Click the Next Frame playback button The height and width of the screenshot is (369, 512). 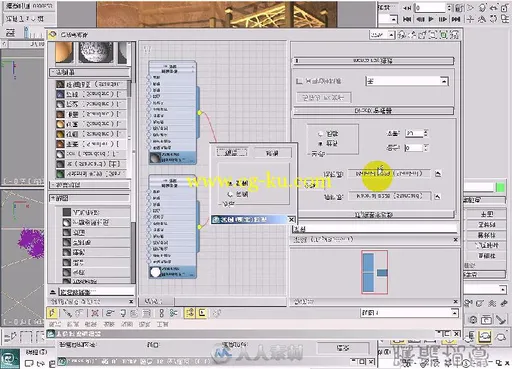(443, 19)
